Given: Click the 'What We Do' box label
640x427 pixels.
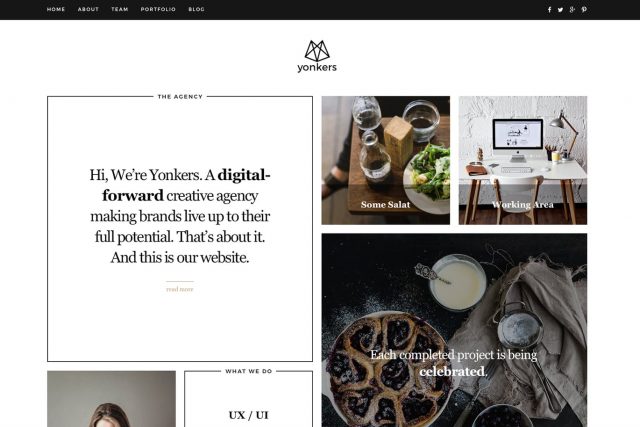Looking at the screenshot, I should [x=249, y=371].
